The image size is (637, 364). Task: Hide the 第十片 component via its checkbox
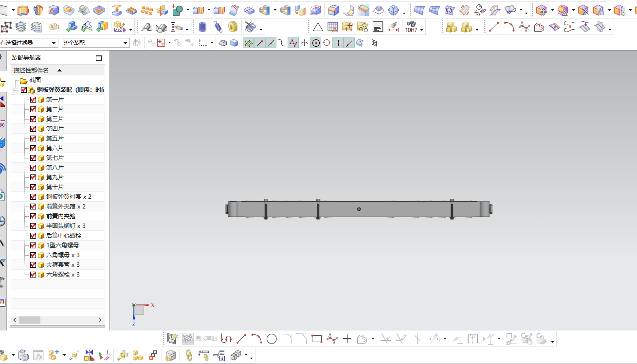[33, 187]
